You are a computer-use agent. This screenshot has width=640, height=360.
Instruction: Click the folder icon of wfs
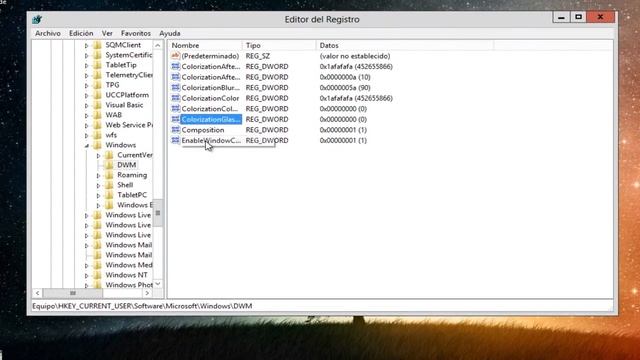click(98, 135)
